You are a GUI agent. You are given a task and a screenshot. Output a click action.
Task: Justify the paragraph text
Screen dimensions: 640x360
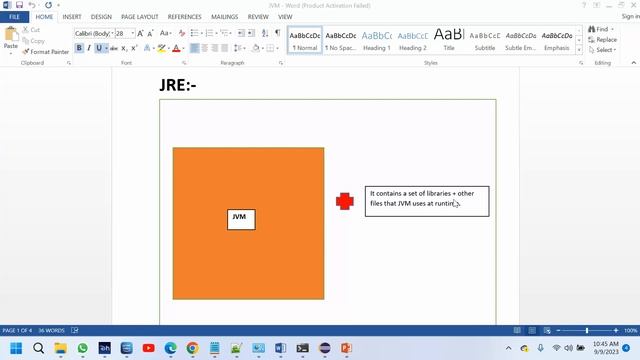click(x=224, y=48)
